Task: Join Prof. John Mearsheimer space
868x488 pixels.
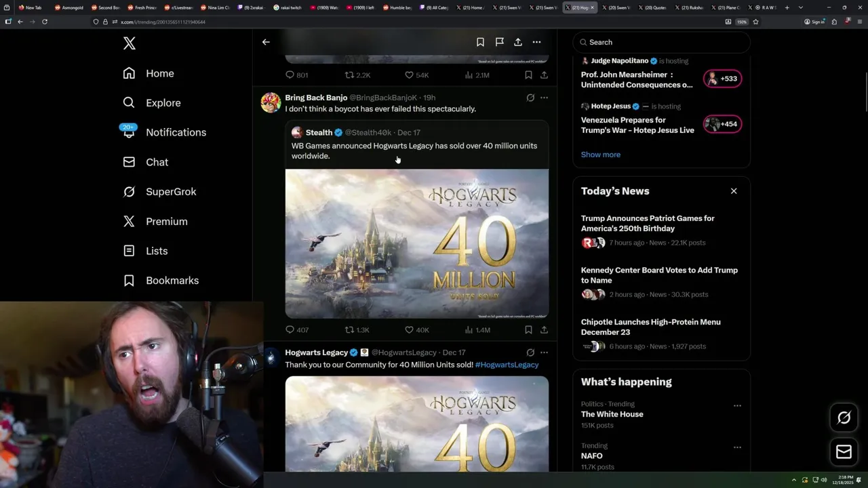Action: pyautogui.click(x=637, y=80)
